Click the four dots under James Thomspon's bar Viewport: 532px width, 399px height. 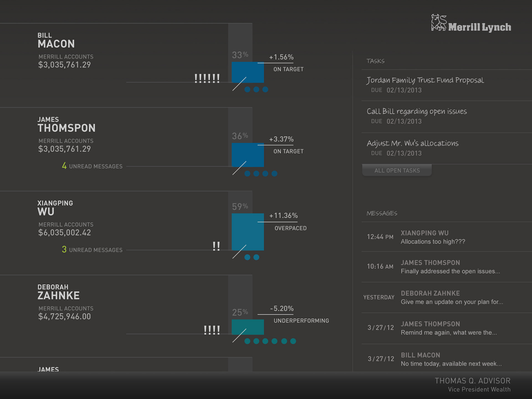(261, 174)
